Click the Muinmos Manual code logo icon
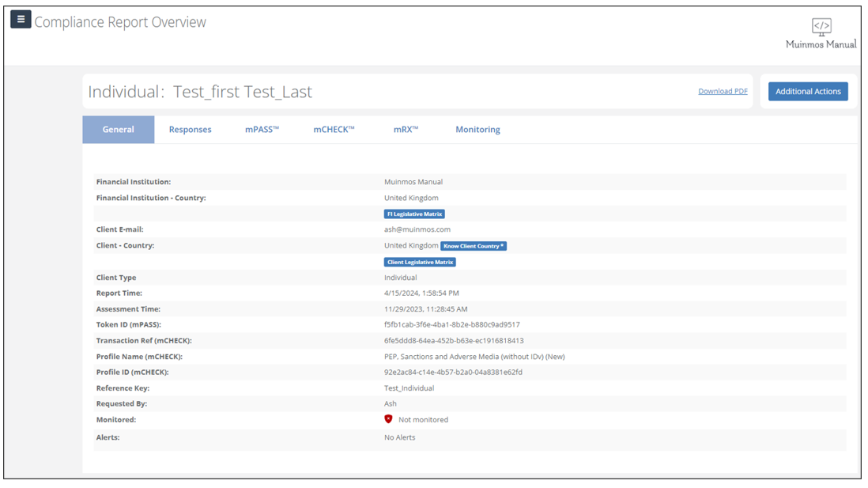The width and height of the screenshot is (868, 488). pos(821,26)
